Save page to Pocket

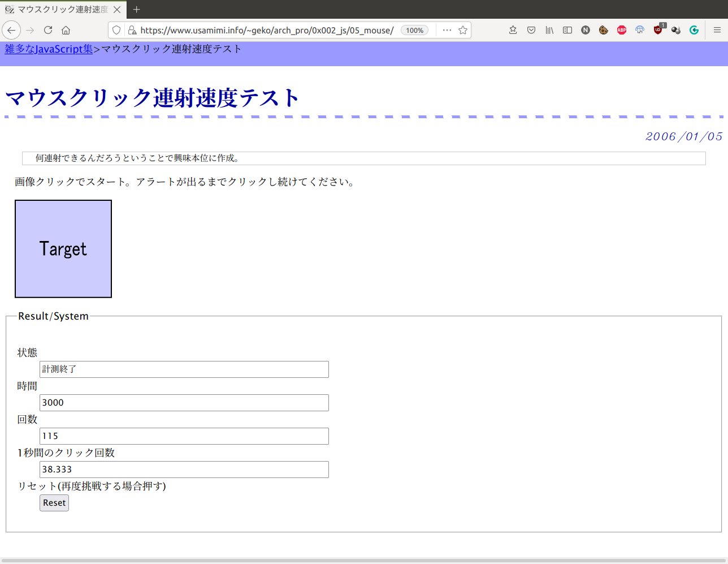click(x=531, y=30)
